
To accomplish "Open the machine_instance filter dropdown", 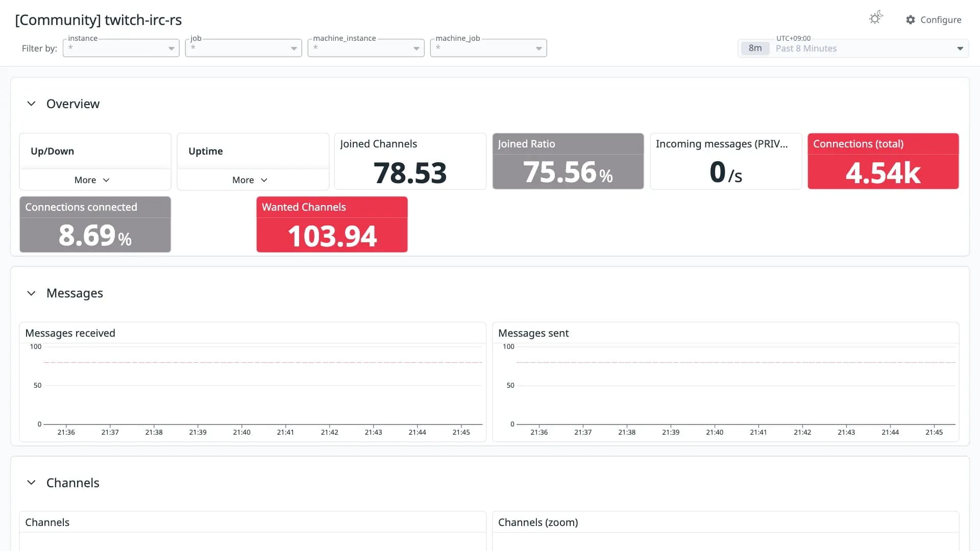I will (x=366, y=48).
